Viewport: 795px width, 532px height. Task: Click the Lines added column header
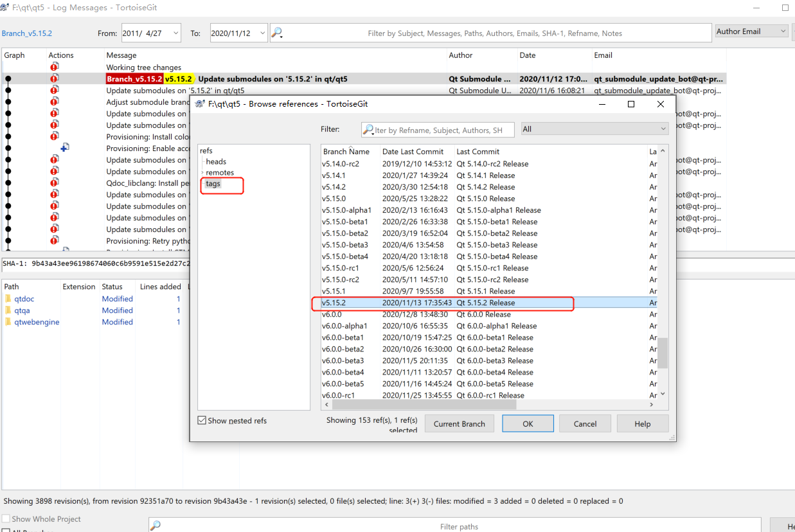161,287
